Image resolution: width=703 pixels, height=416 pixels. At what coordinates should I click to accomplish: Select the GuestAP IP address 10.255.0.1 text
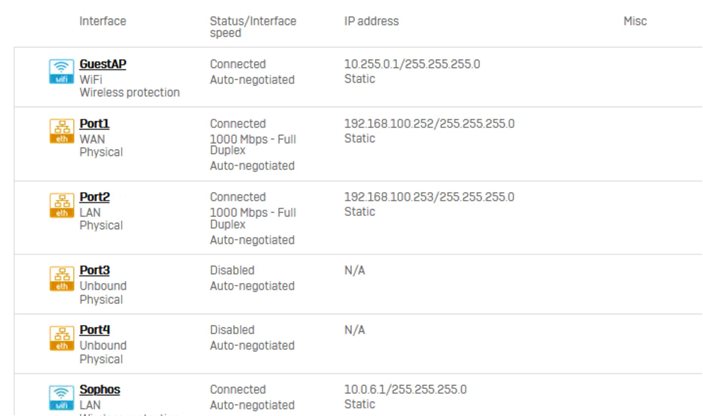tap(373, 64)
